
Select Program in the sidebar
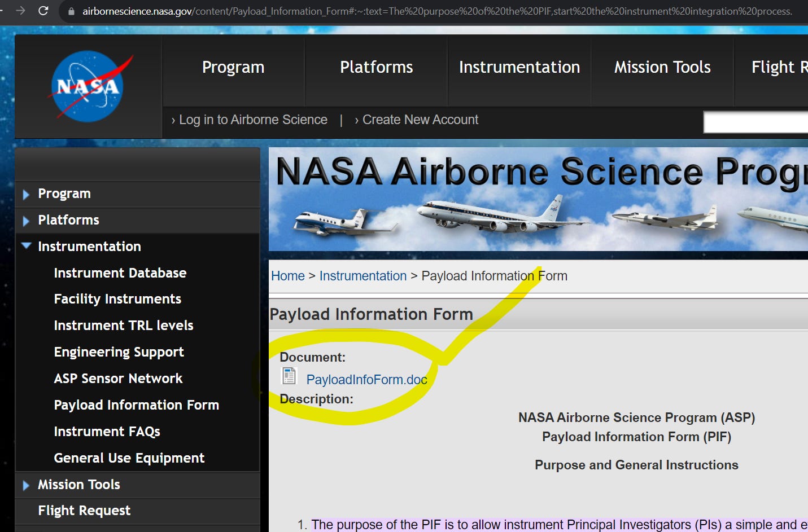(x=64, y=194)
